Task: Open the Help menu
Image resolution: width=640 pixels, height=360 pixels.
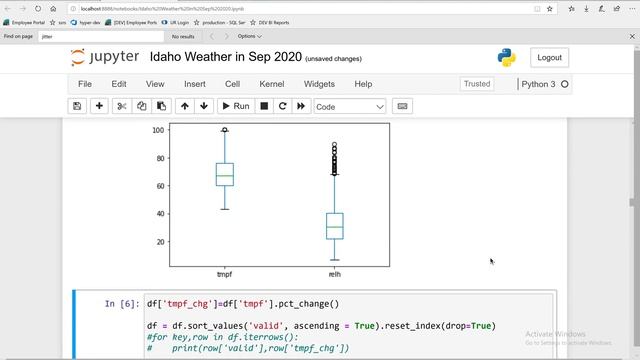Action: tap(363, 84)
